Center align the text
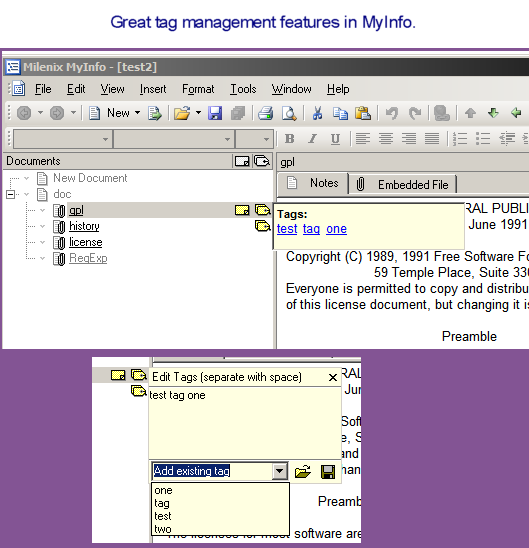529x548 pixels. (x=386, y=139)
